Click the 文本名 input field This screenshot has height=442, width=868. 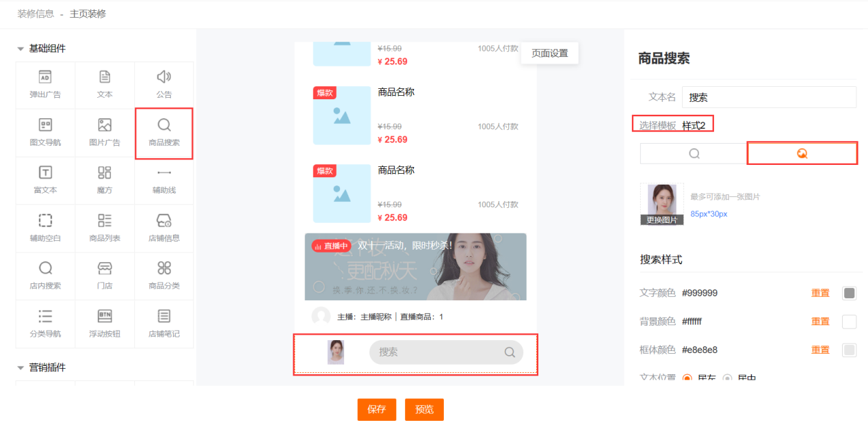tap(769, 97)
